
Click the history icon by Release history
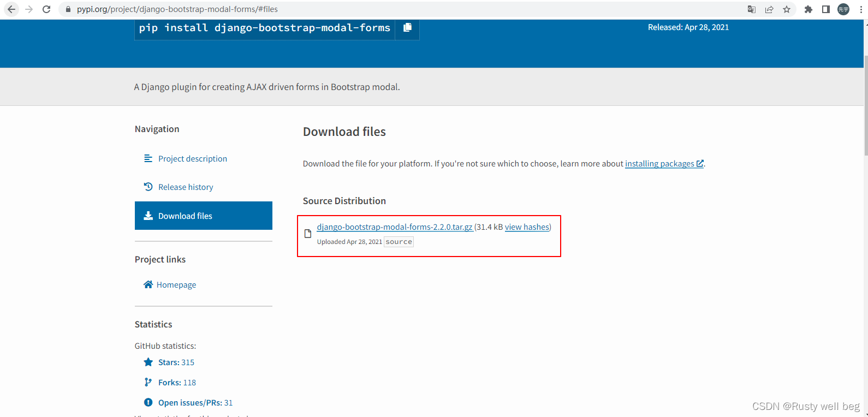148,187
